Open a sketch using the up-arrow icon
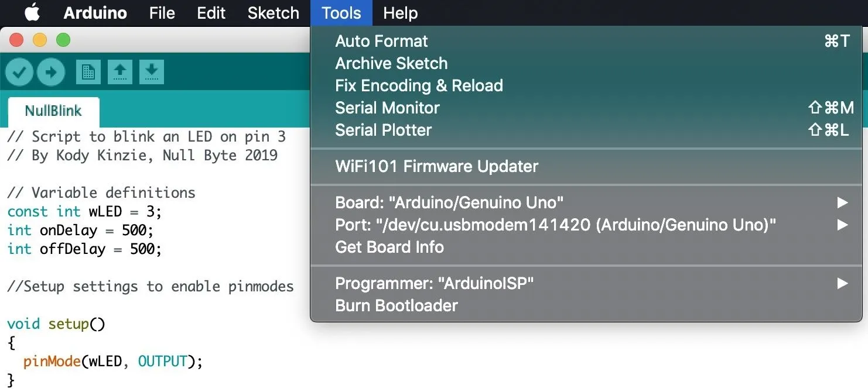The width and height of the screenshot is (868, 392). click(x=119, y=72)
